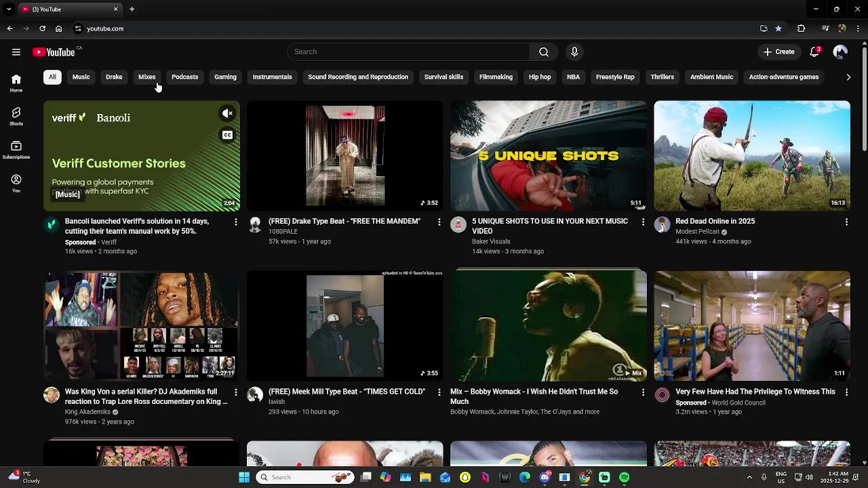The image size is (868, 488).
Task: Go to Home in sidebar
Action: [16, 83]
